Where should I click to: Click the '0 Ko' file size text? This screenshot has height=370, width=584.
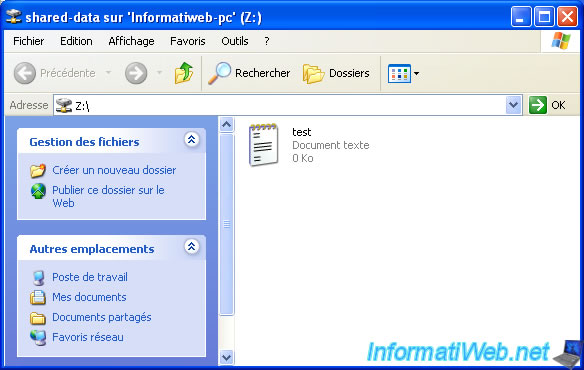pyautogui.click(x=302, y=158)
